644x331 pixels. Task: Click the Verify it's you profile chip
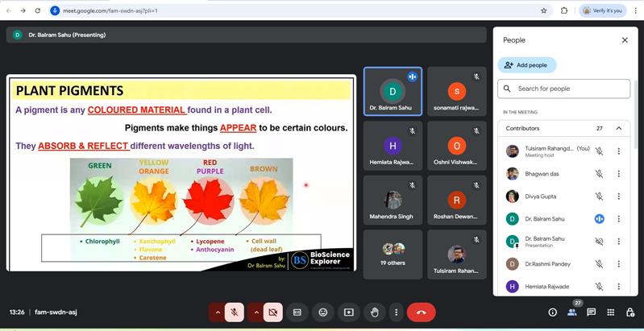tap(603, 10)
